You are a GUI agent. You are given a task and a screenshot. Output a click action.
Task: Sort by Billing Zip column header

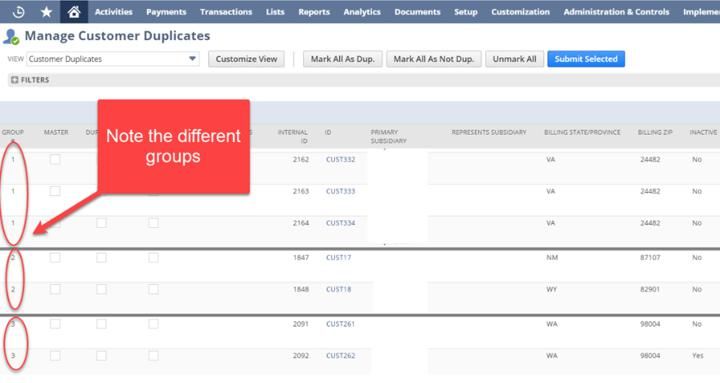(x=655, y=132)
